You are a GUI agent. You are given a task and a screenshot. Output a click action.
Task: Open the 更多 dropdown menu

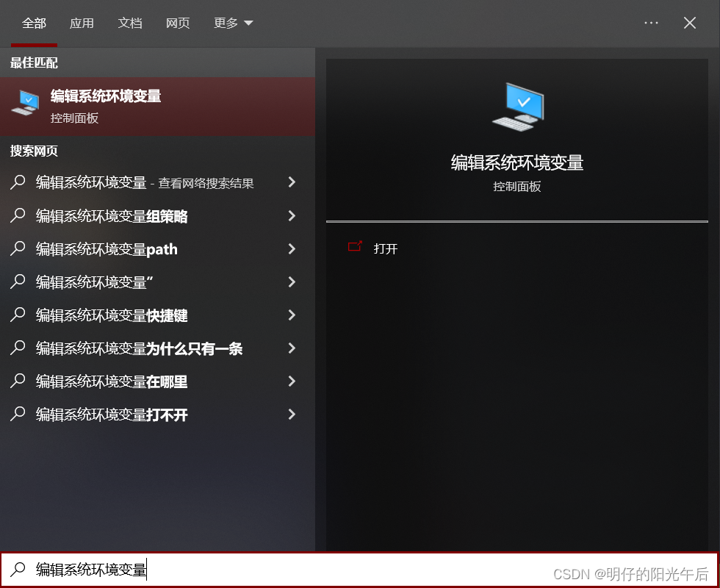pyautogui.click(x=233, y=23)
